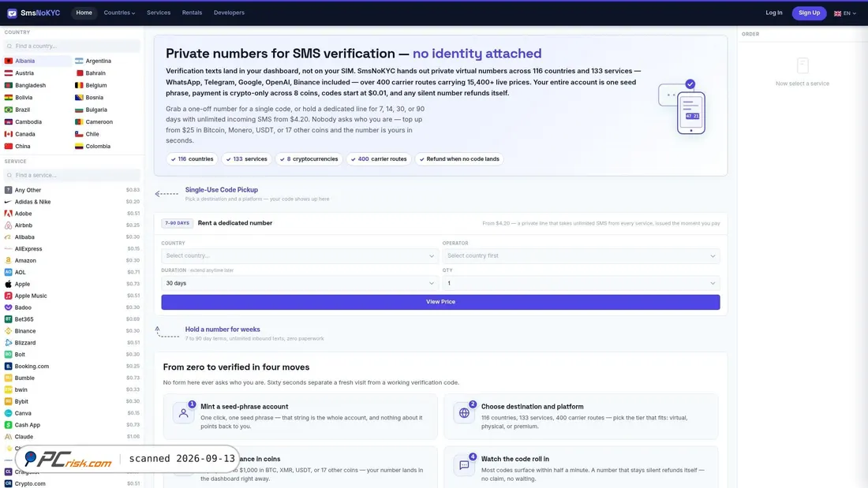Open the Countries dropdown menu
The width and height of the screenshot is (868, 488).
coord(119,13)
